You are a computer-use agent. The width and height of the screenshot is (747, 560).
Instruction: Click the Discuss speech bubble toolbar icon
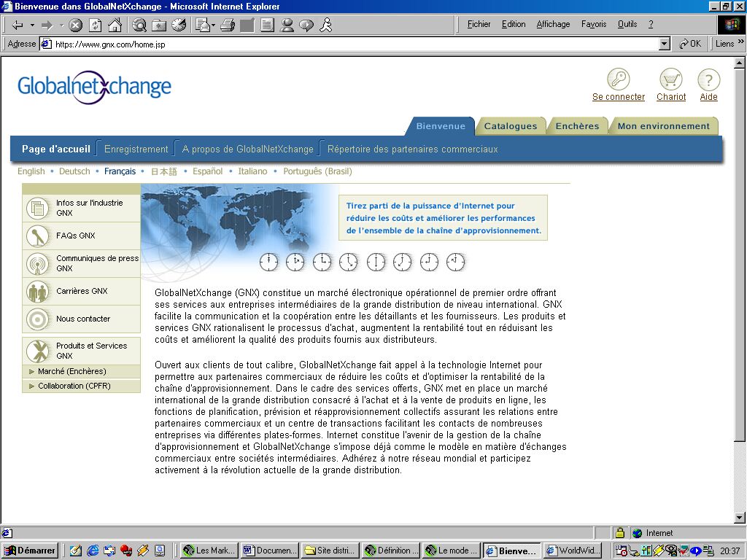coord(306,26)
